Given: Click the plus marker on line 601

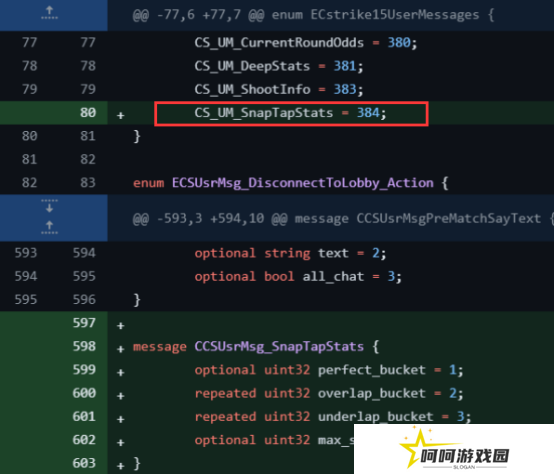Looking at the screenshot, I should coord(120,419).
